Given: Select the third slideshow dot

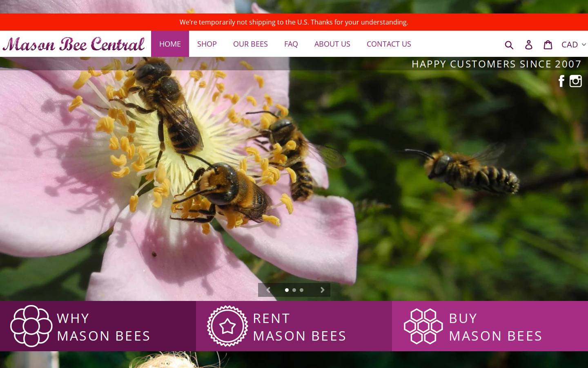Looking at the screenshot, I should pos(301,290).
